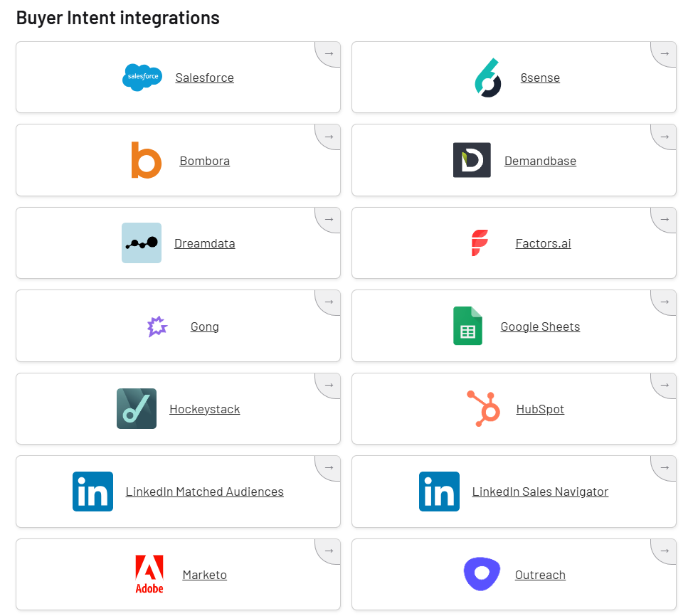
Task: Follow the Demandbase link
Action: [x=540, y=161]
